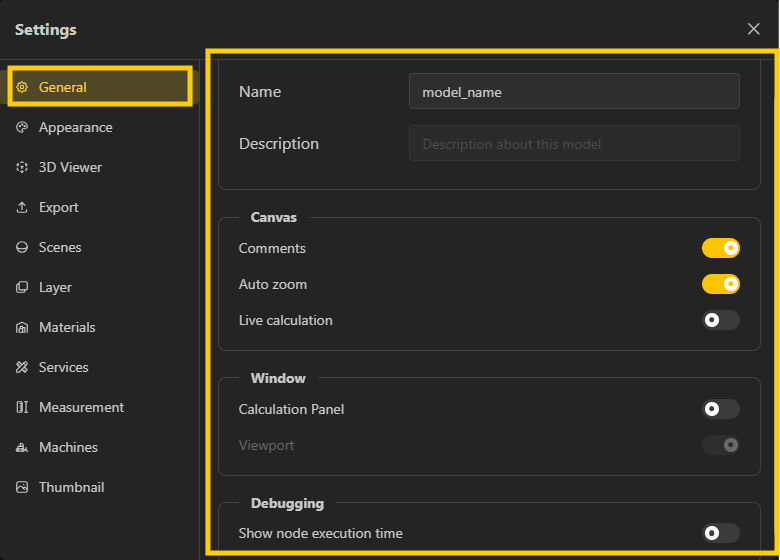Click the Measurement ruler icon
780x560 pixels.
click(22, 407)
